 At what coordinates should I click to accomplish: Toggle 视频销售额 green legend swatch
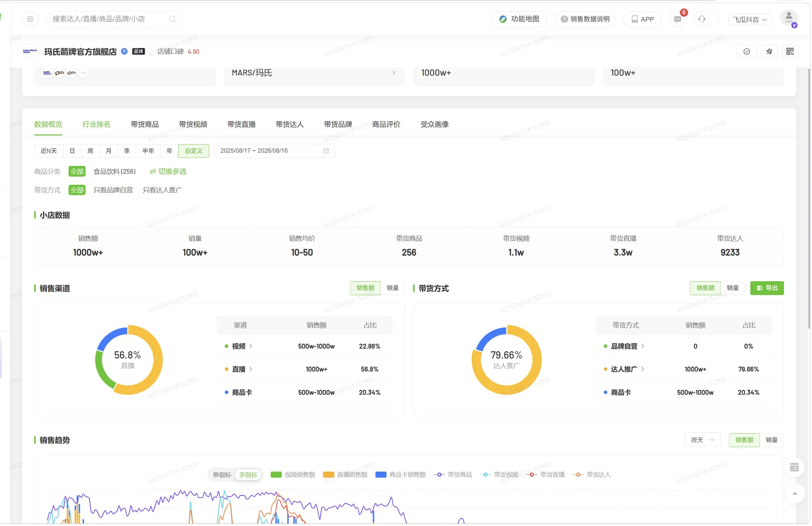pyautogui.click(x=276, y=475)
